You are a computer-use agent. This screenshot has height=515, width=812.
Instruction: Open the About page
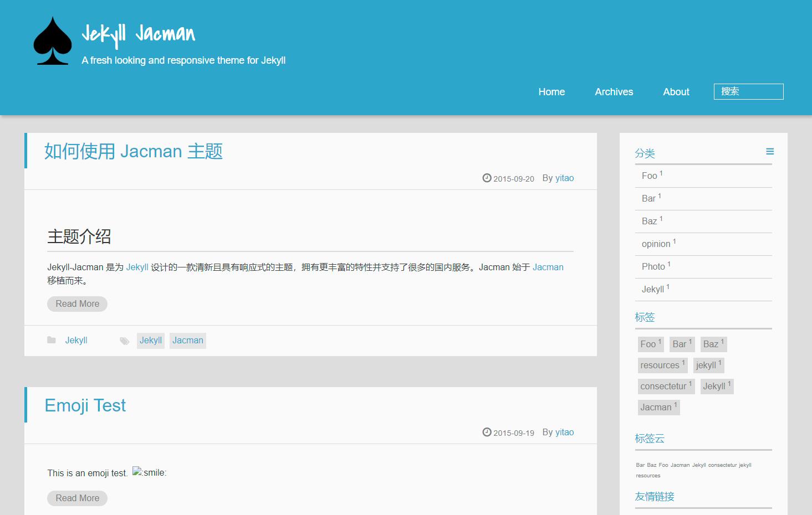coord(676,92)
